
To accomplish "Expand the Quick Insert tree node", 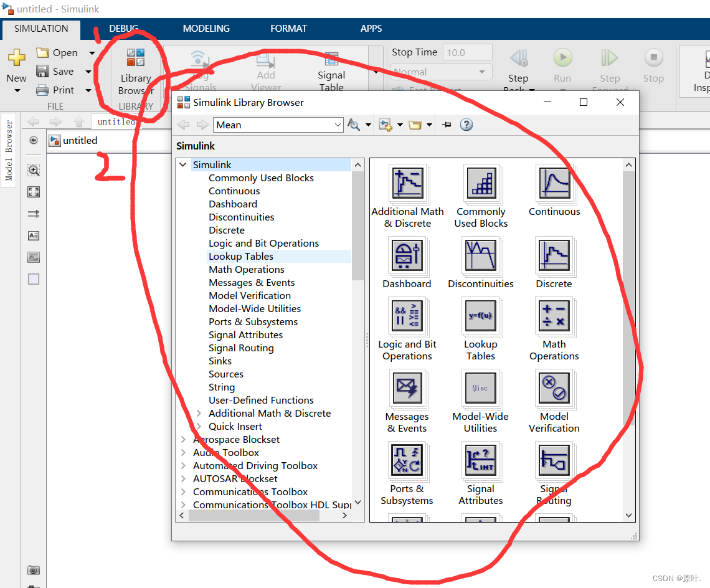I will pyautogui.click(x=198, y=426).
